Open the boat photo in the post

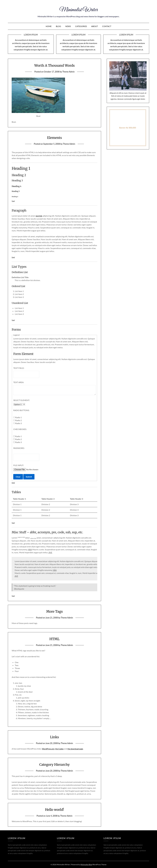38,95
